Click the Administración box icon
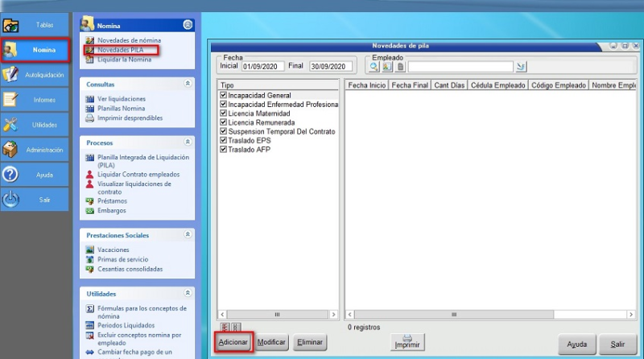This screenshot has height=359, width=644. (x=11, y=150)
